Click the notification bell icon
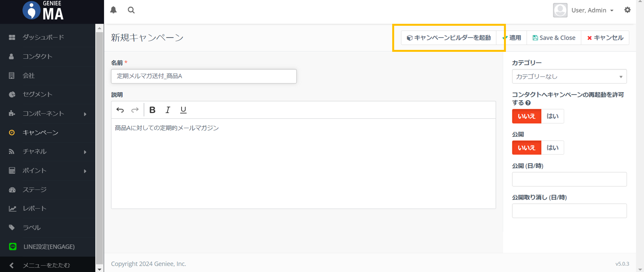The height and width of the screenshot is (272, 644). pyautogui.click(x=113, y=10)
